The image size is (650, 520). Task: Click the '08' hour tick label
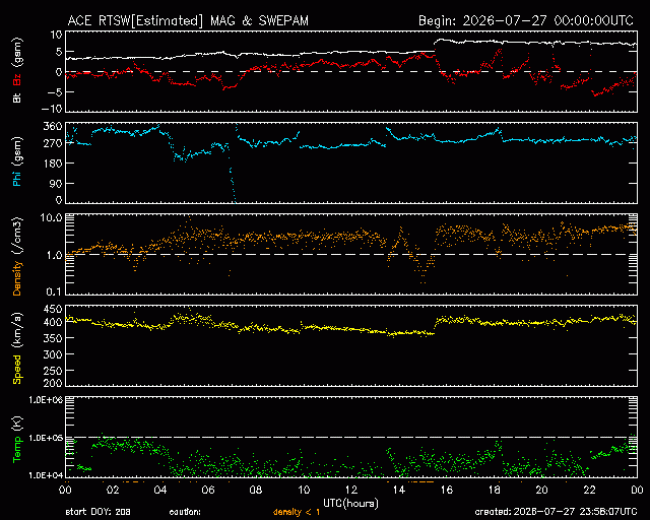256,490
